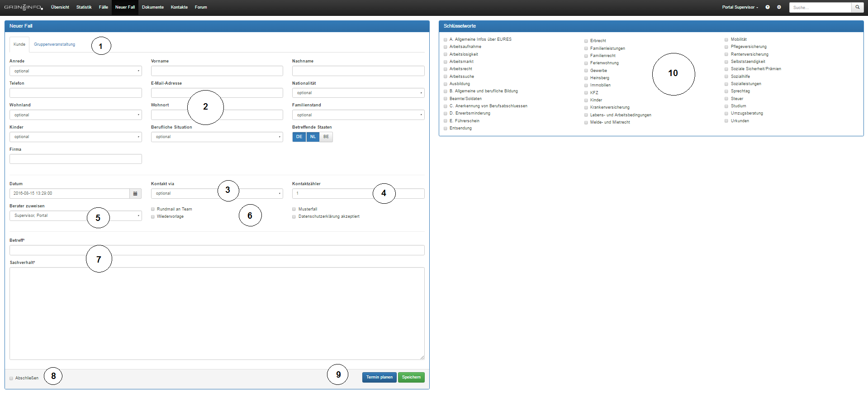Open the Datum calendar picker icon

135,193
